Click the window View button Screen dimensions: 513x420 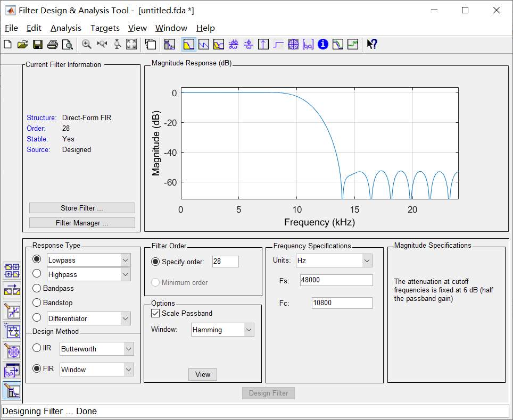(x=203, y=375)
